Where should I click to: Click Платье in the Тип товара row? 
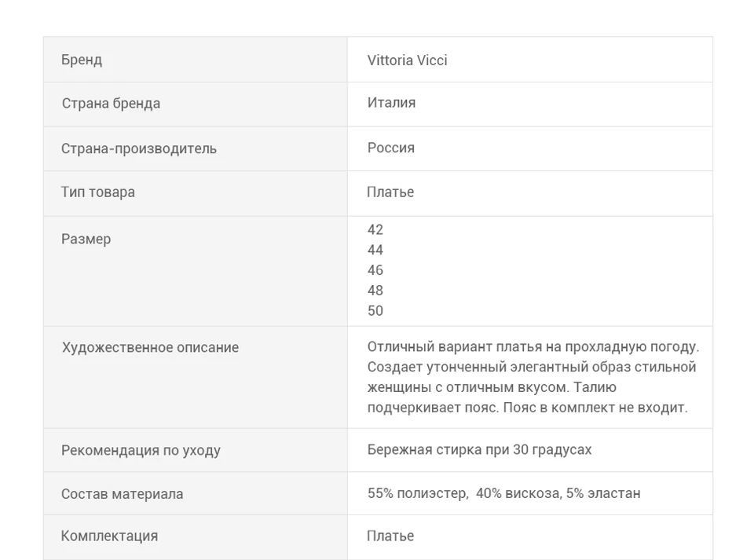pyautogui.click(x=390, y=192)
